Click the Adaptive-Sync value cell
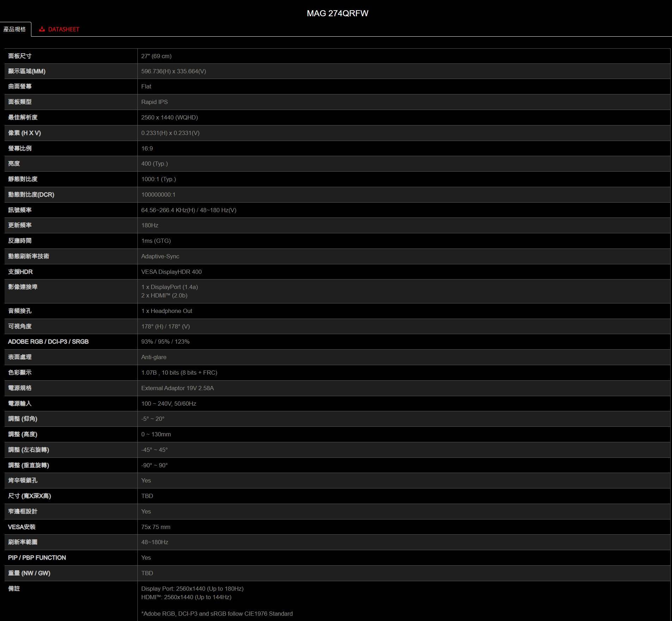Screen dimensions: 672x621 click(160, 256)
